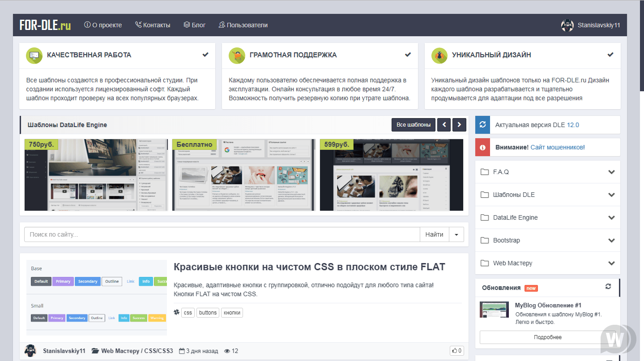
Task: Open the Пользователи menu item
Action: [x=243, y=25]
